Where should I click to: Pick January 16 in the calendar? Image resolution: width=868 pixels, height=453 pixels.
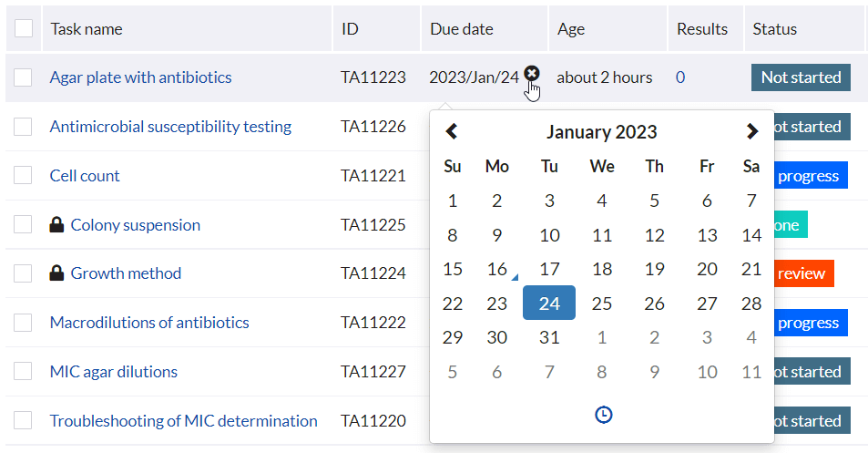(497, 270)
